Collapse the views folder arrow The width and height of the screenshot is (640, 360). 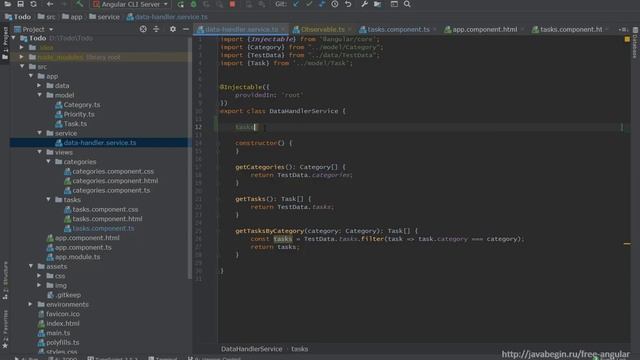pyautogui.click(x=40, y=152)
